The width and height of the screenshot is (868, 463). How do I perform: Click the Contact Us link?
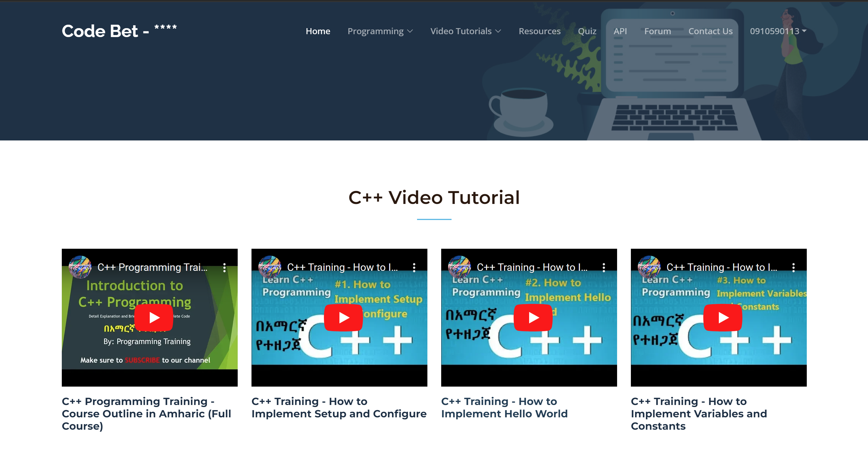pyautogui.click(x=710, y=31)
